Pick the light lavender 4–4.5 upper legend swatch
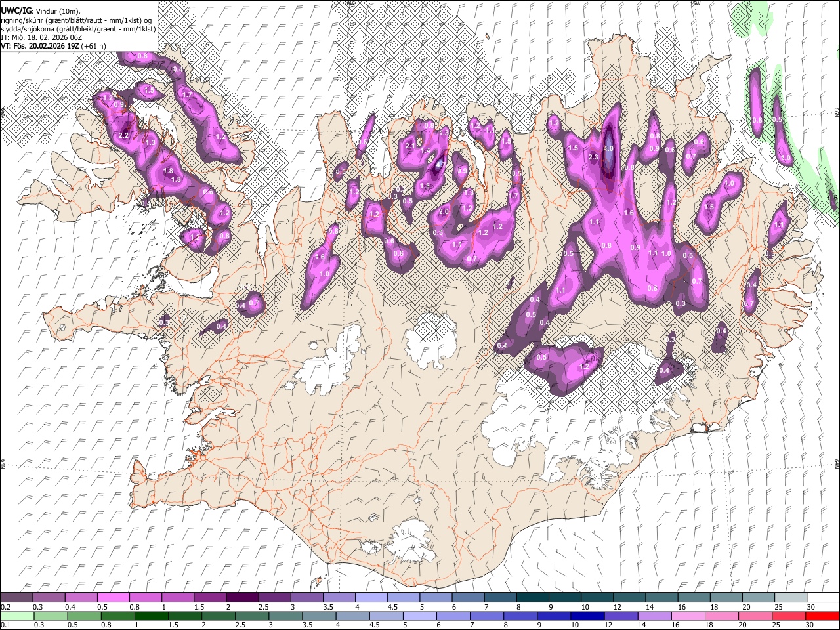Viewport: 840px width, 630px height. point(371,598)
